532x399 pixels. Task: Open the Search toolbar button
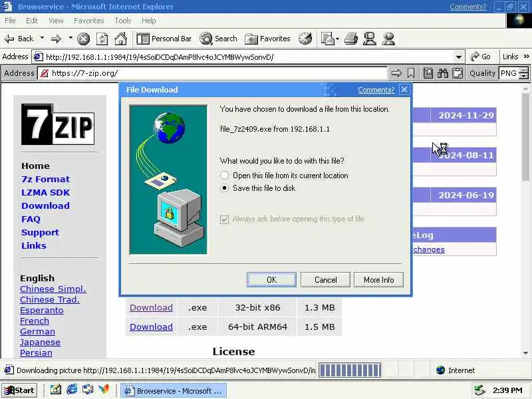(x=219, y=39)
